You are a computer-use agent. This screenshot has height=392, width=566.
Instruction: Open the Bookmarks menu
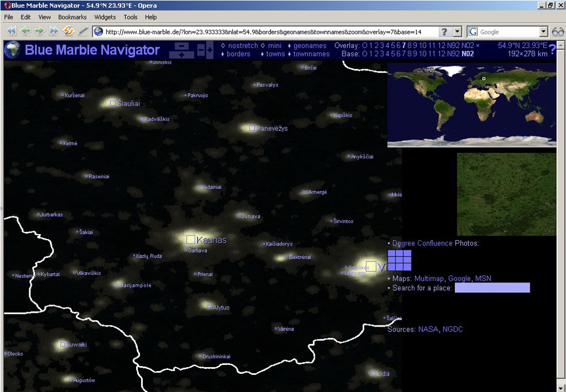(72, 17)
